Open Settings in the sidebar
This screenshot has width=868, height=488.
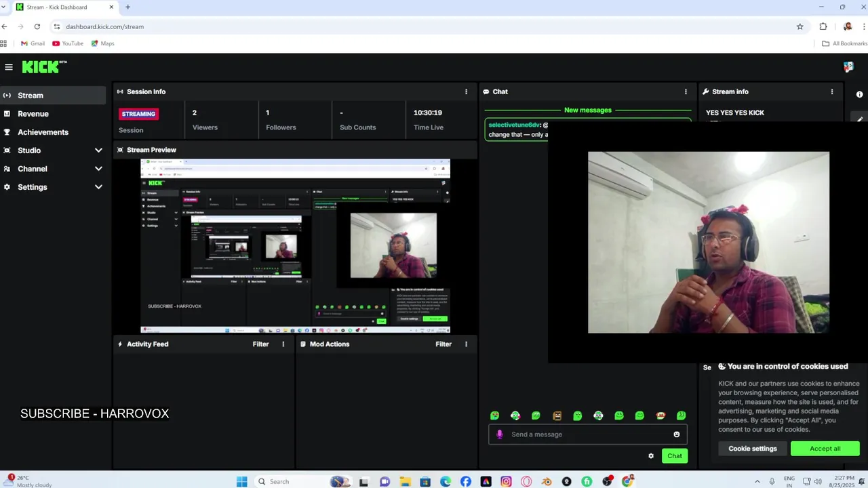[x=33, y=187]
